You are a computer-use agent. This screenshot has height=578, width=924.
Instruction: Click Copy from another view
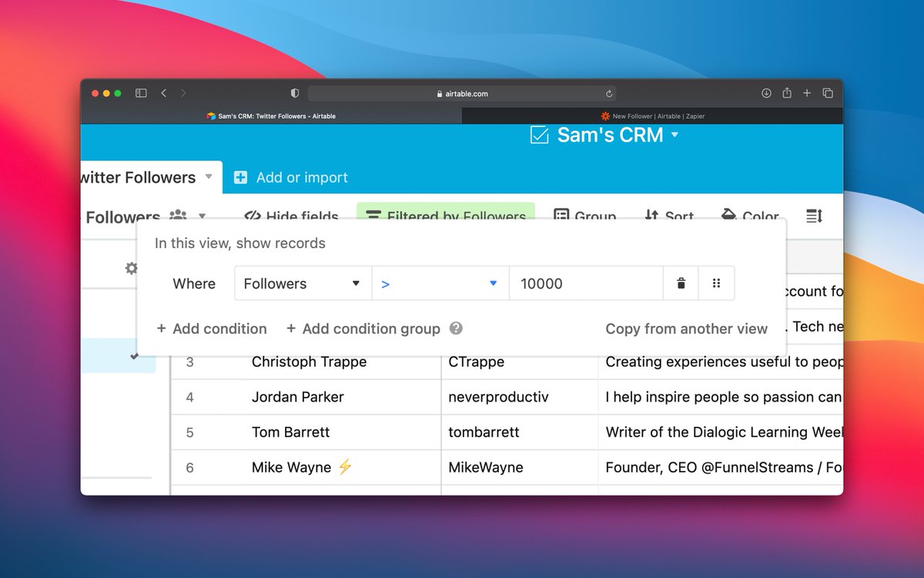(x=686, y=328)
